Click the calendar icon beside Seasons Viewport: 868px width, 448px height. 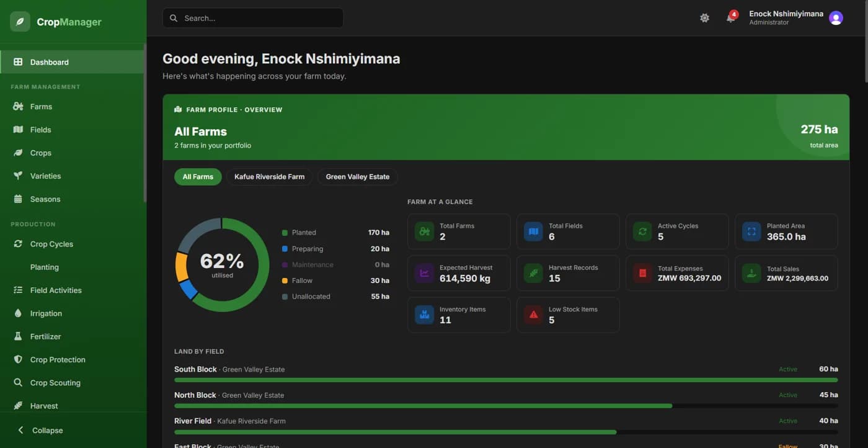(18, 199)
